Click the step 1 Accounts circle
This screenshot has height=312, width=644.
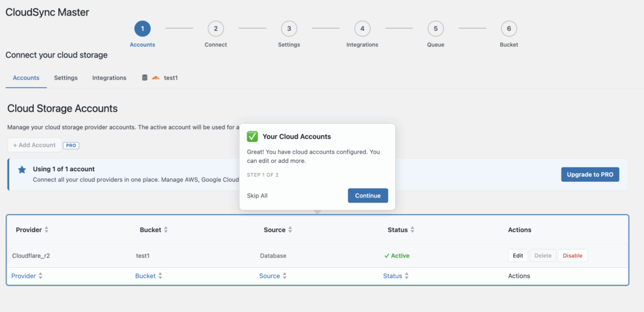pos(142,28)
